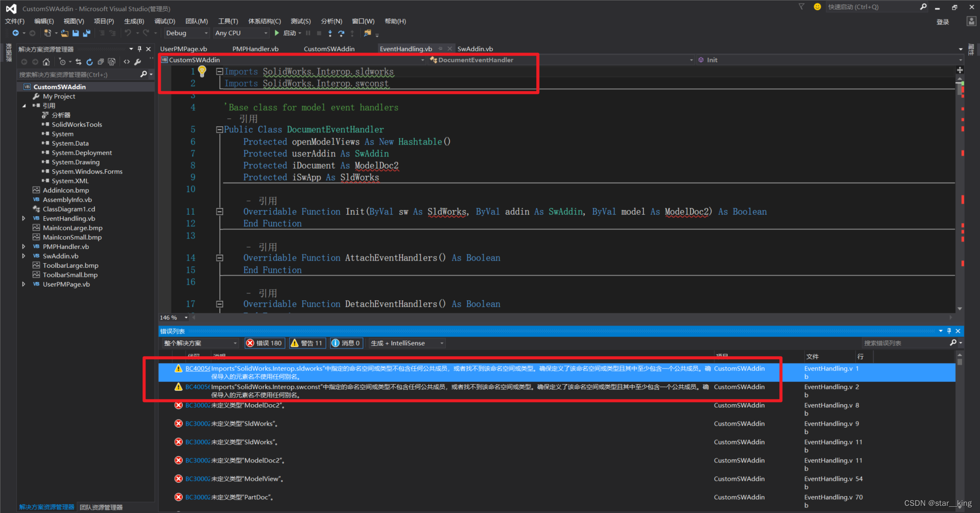This screenshot has width=980, height=513.
Task: Open the File (文件) menu
Action: pos(15,21)
